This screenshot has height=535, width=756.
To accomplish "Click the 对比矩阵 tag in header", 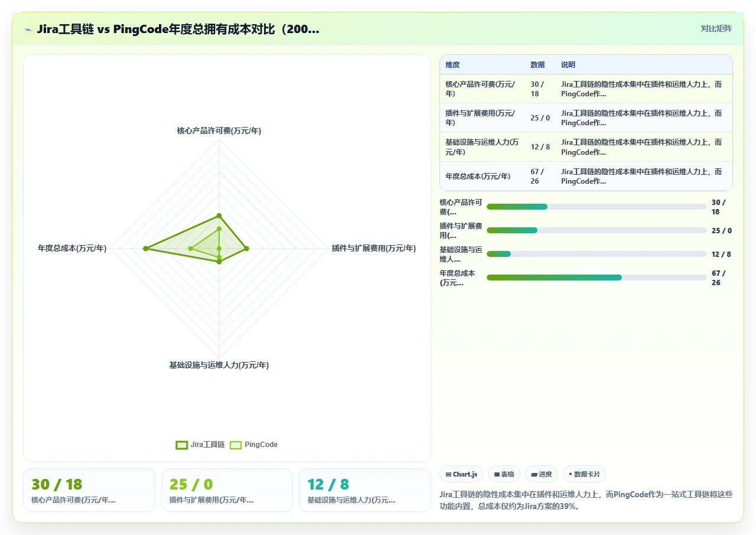I will click(716, 28).
